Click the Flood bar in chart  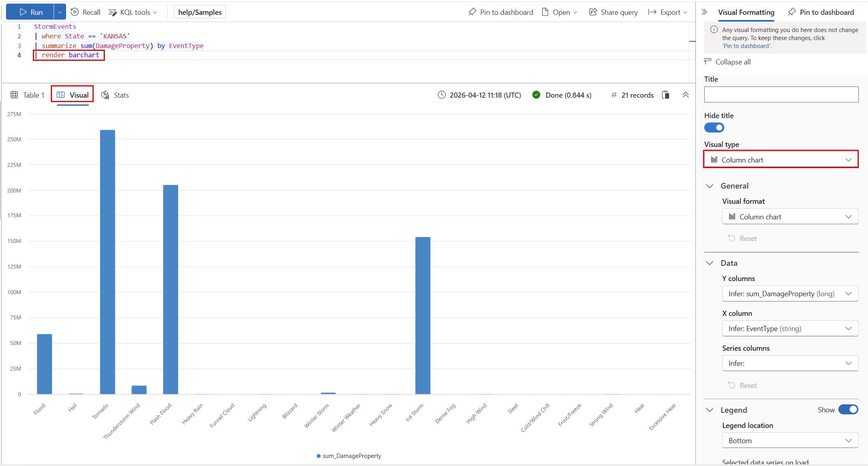(x=44, y=364)
